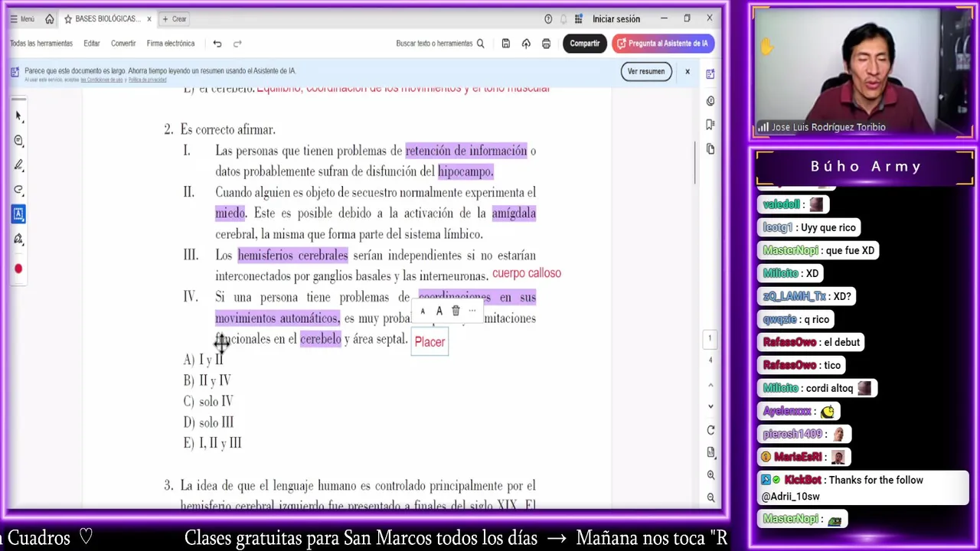Open the help question mark icon

pos(548,19)
